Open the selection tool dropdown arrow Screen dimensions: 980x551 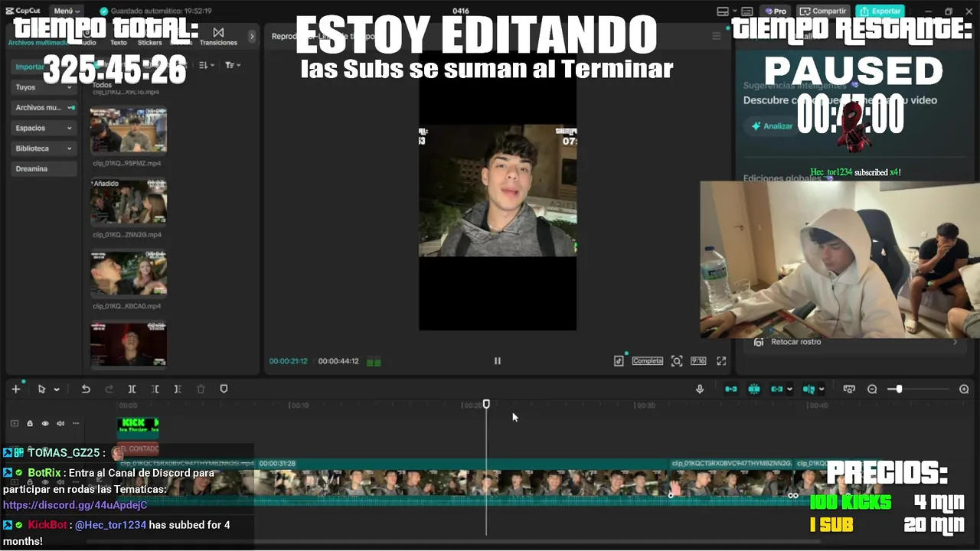coord(57,390)
